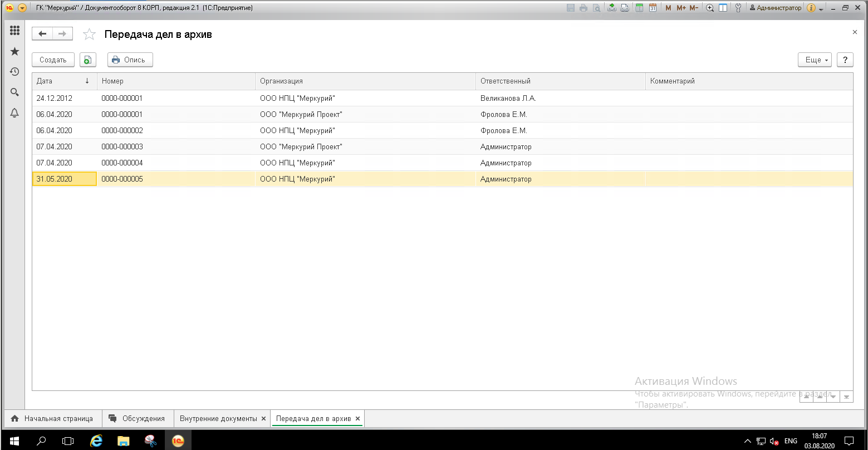Sort by the Номер column header
This screenshot has height=450, width=868.
pyautogui.click(x=176, y=81)
